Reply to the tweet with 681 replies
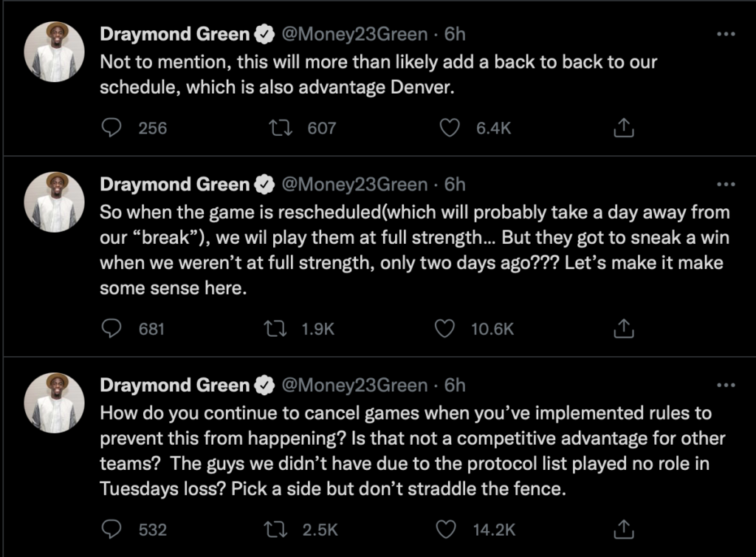This screenshot has height=557, width=756. [x=112, y=329]
